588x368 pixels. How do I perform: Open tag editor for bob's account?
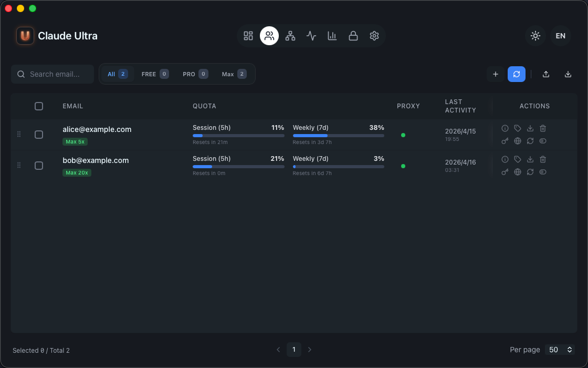pos(518,160)
